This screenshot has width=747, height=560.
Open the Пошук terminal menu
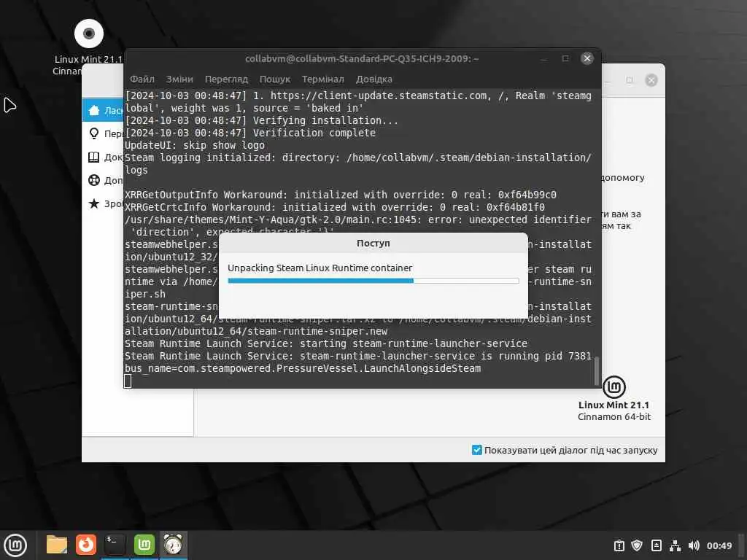coord(275,79)
